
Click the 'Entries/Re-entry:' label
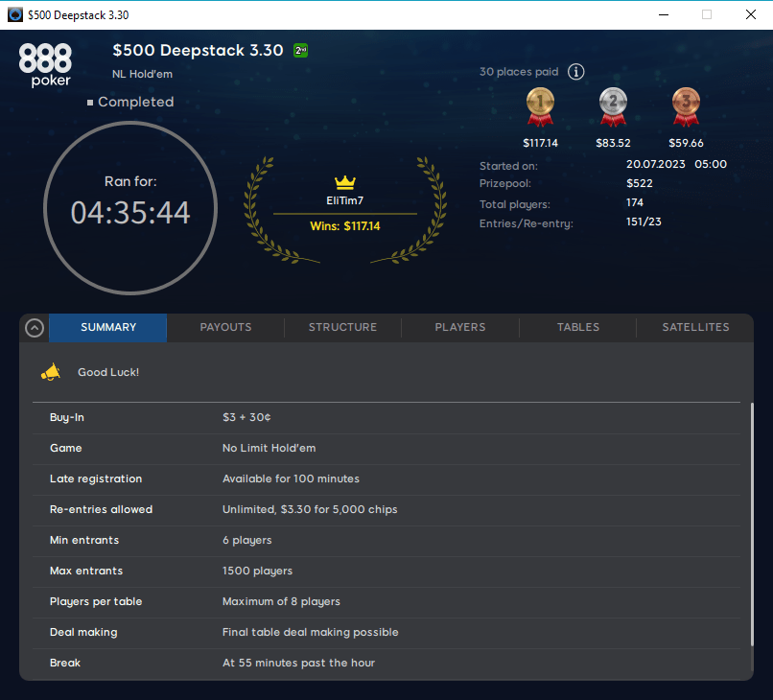pos(527,223)
